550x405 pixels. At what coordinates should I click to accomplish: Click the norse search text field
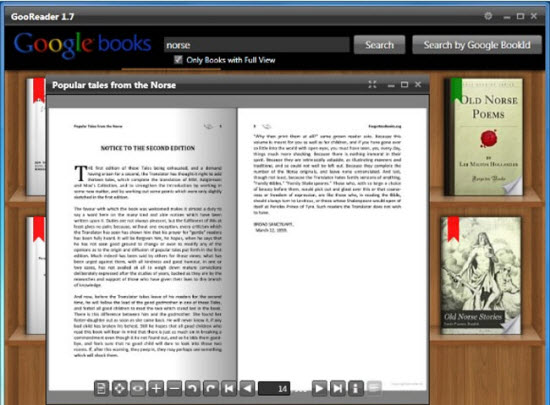pyautogui.click(x=256, y=45)
